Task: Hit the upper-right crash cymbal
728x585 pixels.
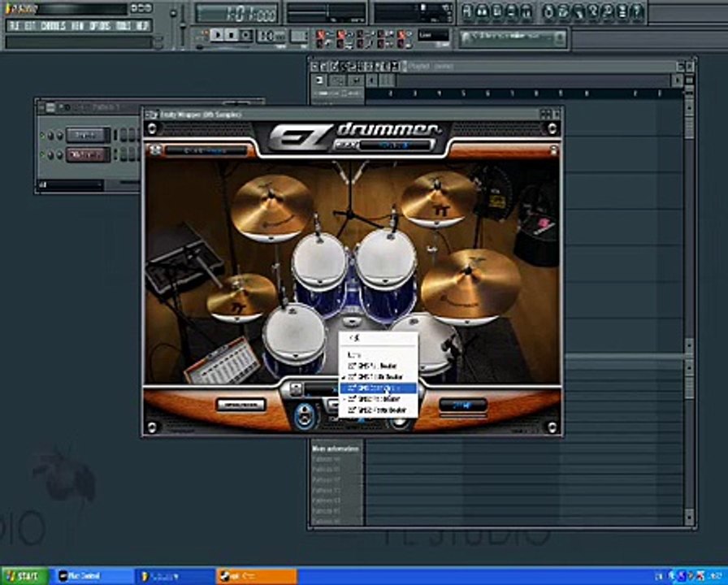Action: 438,197
